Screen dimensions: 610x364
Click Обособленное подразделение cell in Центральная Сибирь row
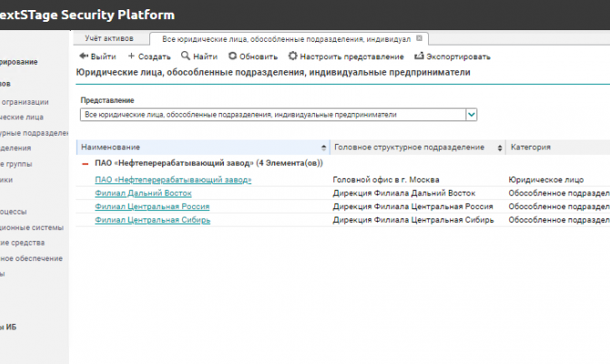[x=559, y=219]
